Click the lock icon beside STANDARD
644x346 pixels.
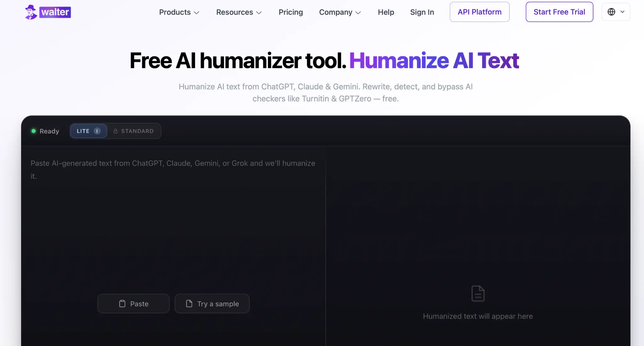(x=115, y=131)
